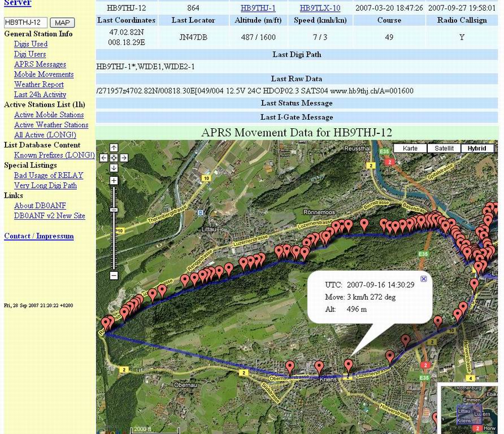Pan the map up with the arrow

point(114,147)
